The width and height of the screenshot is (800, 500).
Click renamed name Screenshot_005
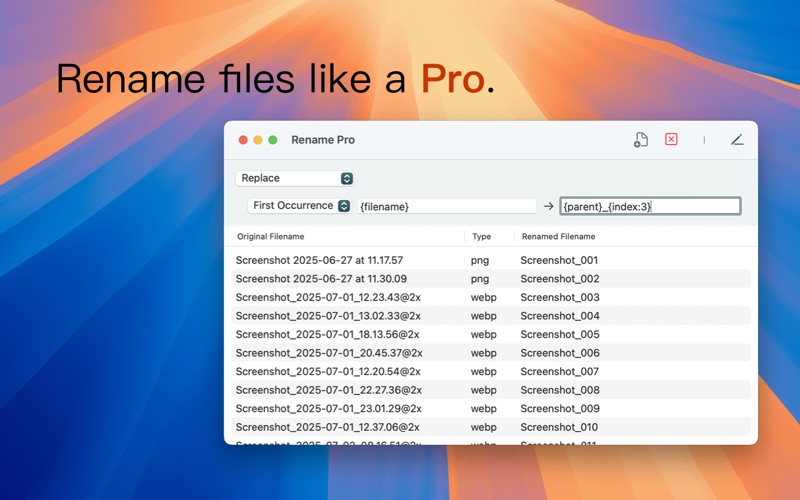click(x=560, y=334)
